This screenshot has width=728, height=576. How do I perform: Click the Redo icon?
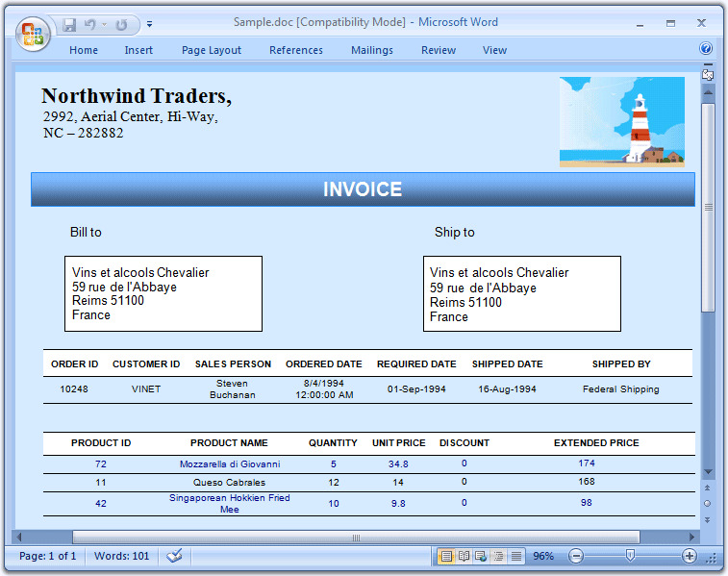(x=121, y=25)
